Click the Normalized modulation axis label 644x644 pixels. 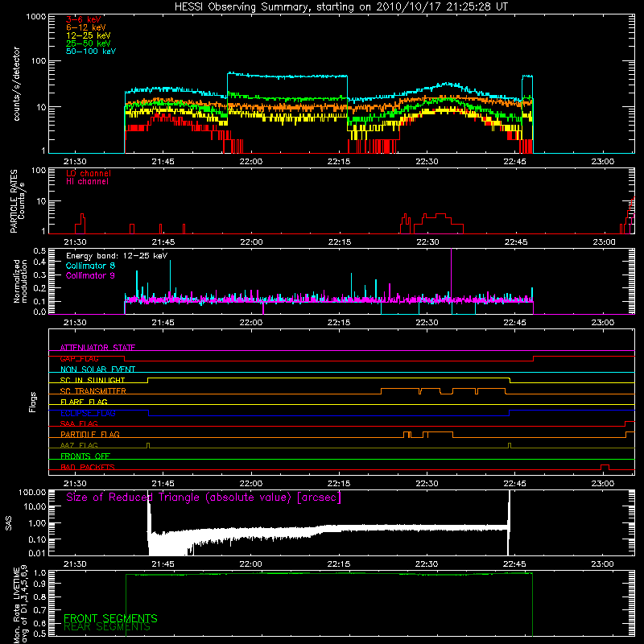(20, 281)
